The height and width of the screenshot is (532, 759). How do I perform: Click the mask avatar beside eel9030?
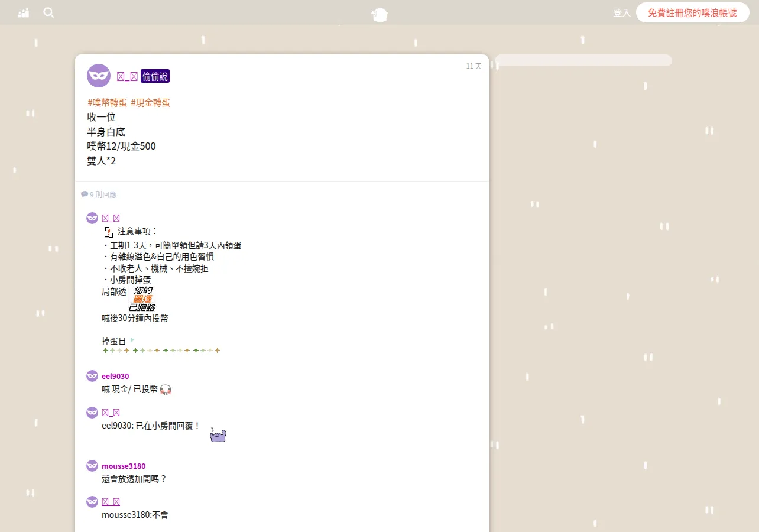coord(92,376)
